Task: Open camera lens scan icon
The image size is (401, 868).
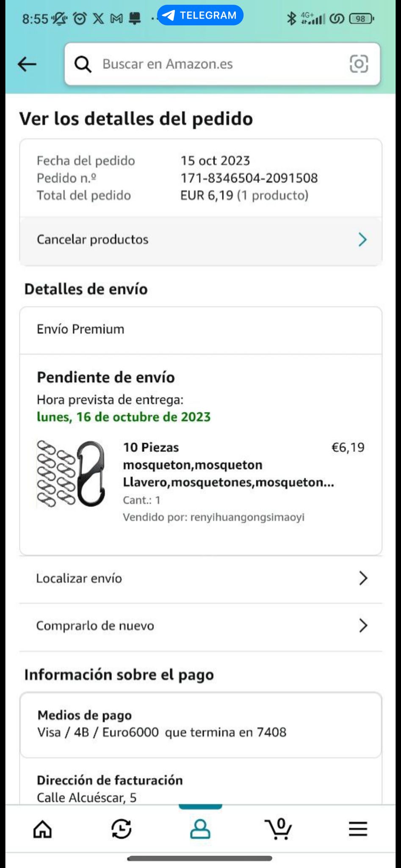Action: tap(359, 64)
